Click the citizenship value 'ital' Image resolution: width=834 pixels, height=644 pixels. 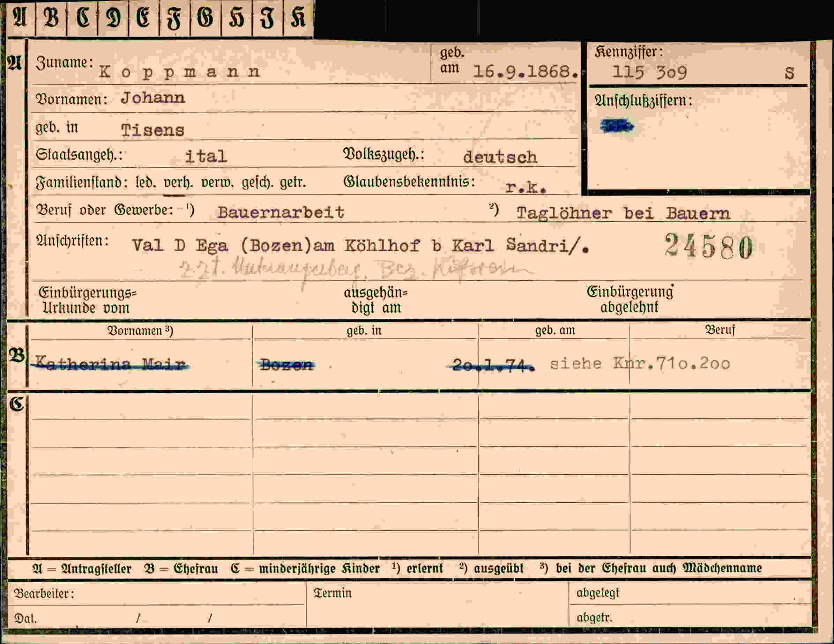[x=206, y=156]
